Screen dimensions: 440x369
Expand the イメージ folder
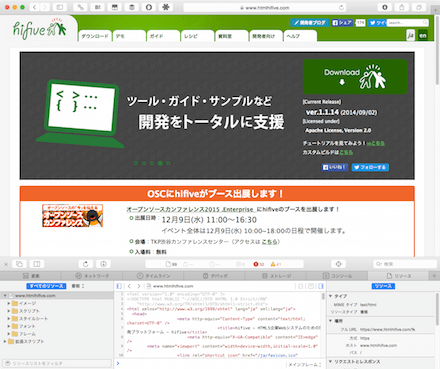click(9, 303)
